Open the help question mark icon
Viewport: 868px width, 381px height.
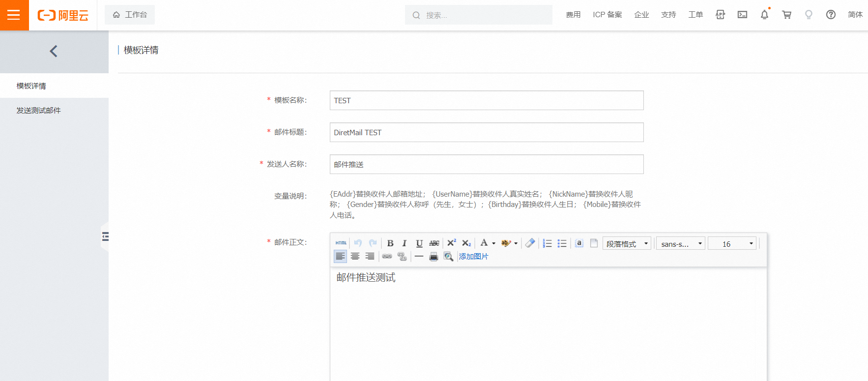click(x=831, y=15)
